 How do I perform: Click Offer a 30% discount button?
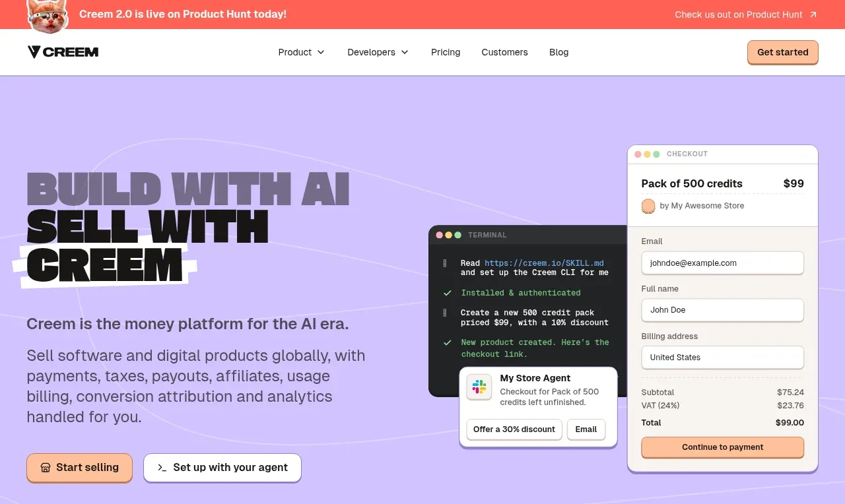(x=514, y=429)
